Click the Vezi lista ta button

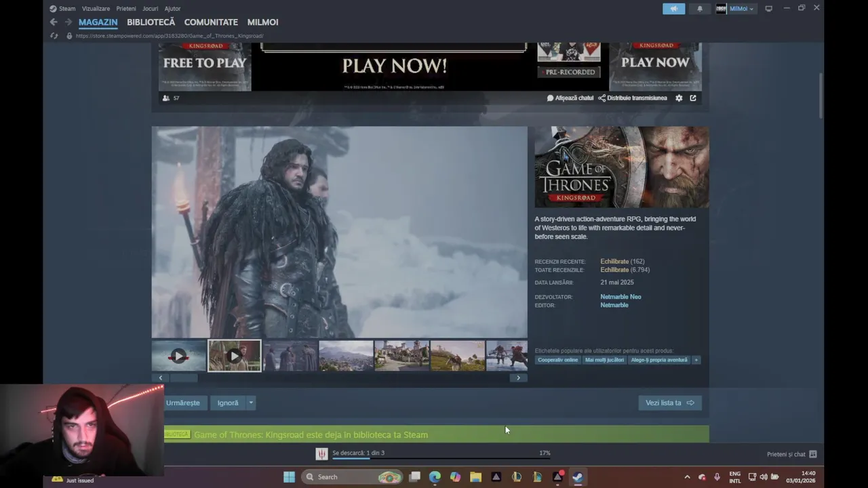(x=670, y=403)
